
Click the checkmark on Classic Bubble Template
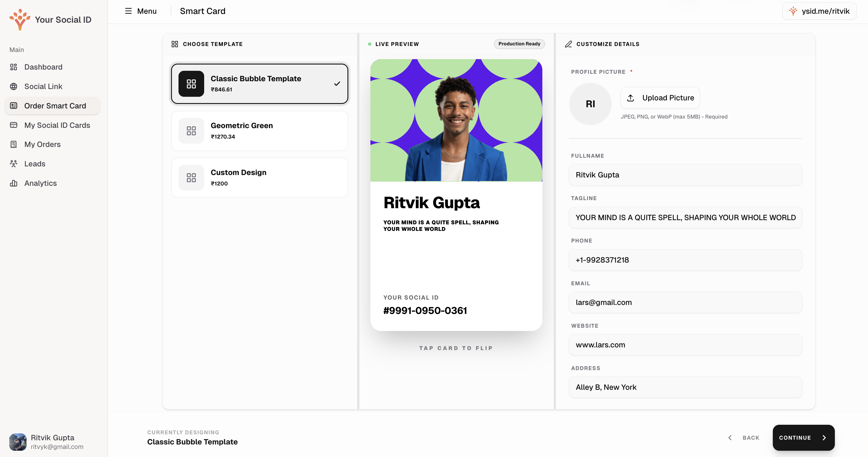(337, 83)
